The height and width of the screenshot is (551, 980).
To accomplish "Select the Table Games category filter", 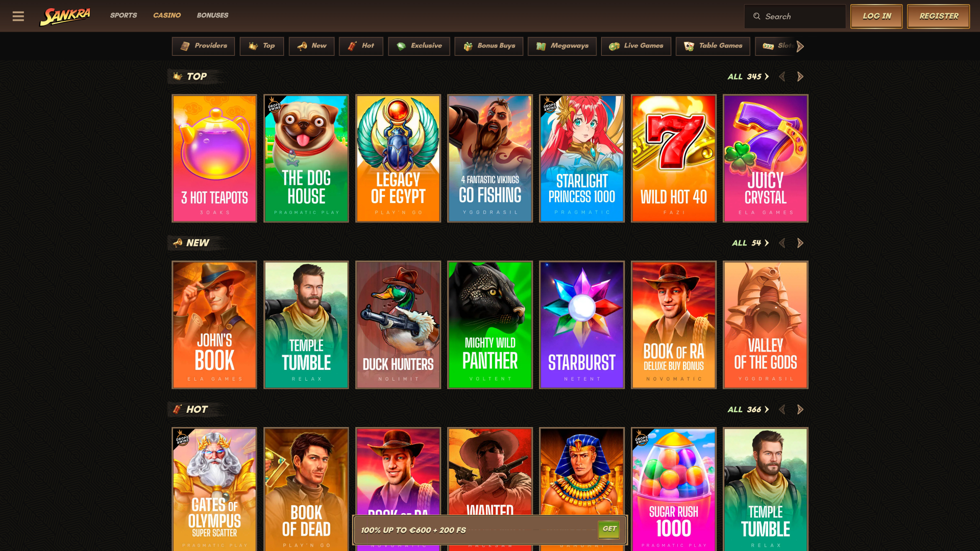I will point(713,46).
